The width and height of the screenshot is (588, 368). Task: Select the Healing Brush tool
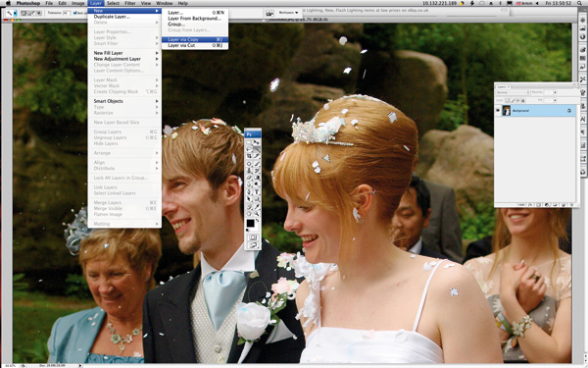[249, 164]
